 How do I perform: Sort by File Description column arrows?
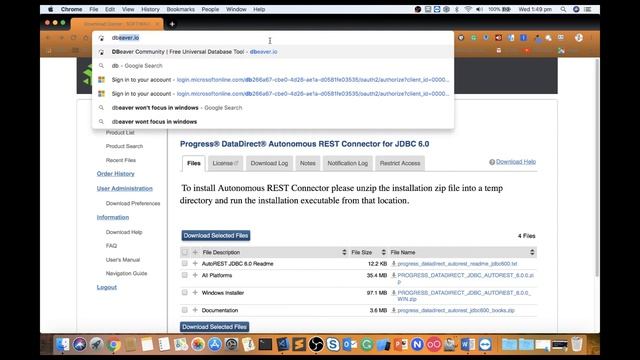(344, 252)
